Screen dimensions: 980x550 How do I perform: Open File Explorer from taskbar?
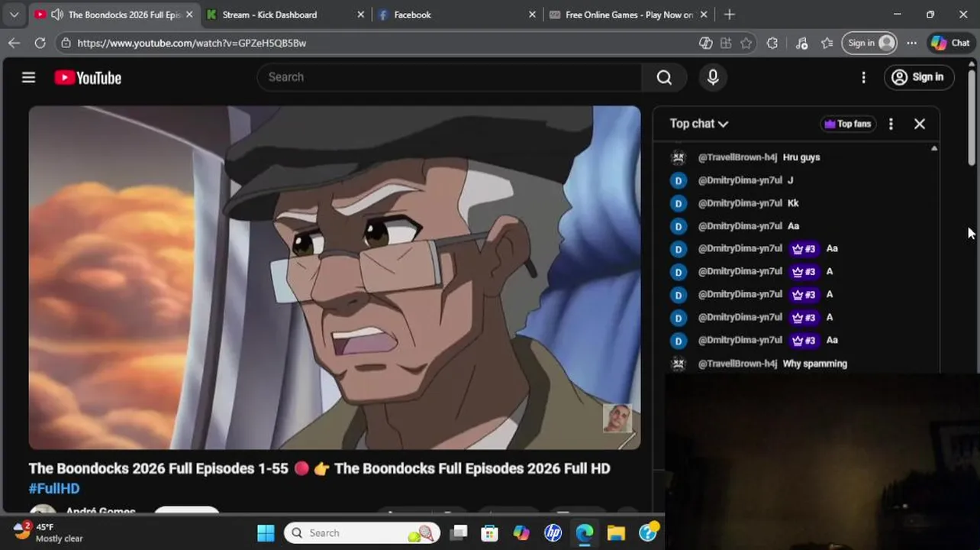(616, 533)
